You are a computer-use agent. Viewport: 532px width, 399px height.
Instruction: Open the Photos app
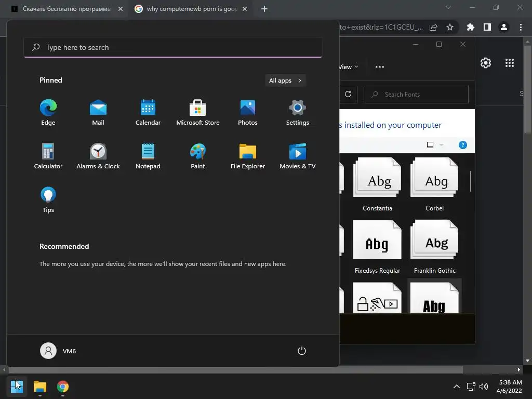point(248,113)
